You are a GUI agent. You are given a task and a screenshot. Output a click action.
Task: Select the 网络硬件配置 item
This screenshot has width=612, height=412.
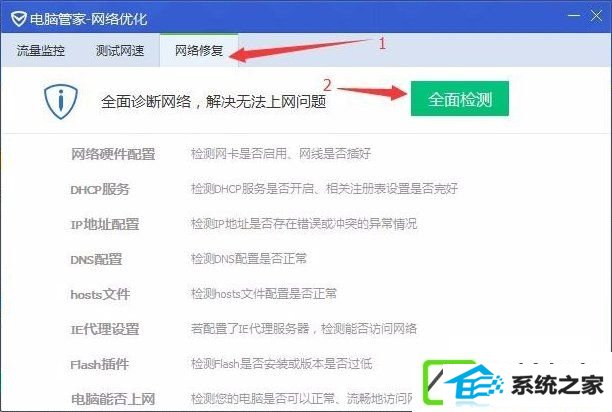113,154
